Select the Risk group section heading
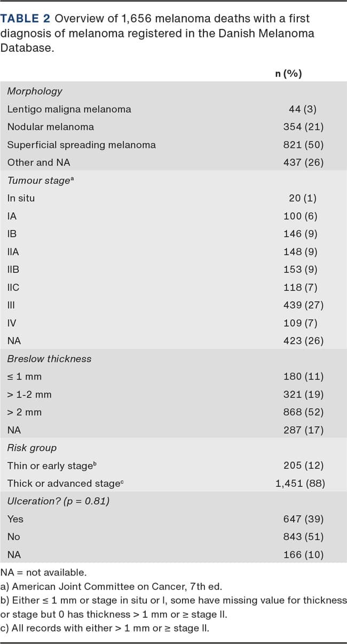Screen dimensions: 347x644 click(x=31, y=448)
